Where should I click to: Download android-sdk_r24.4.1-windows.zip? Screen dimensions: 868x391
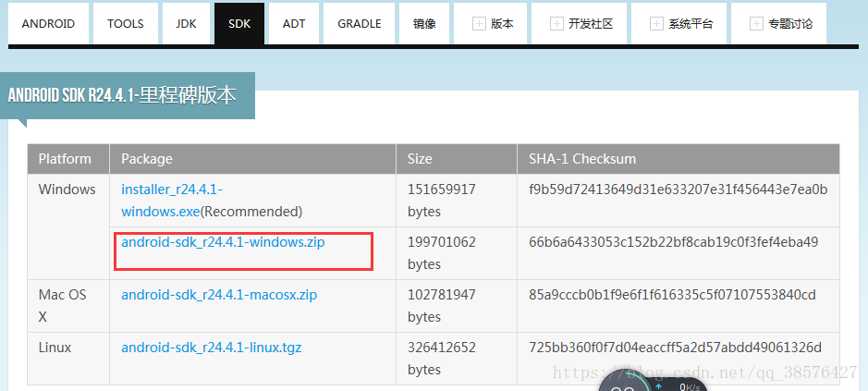223,242
